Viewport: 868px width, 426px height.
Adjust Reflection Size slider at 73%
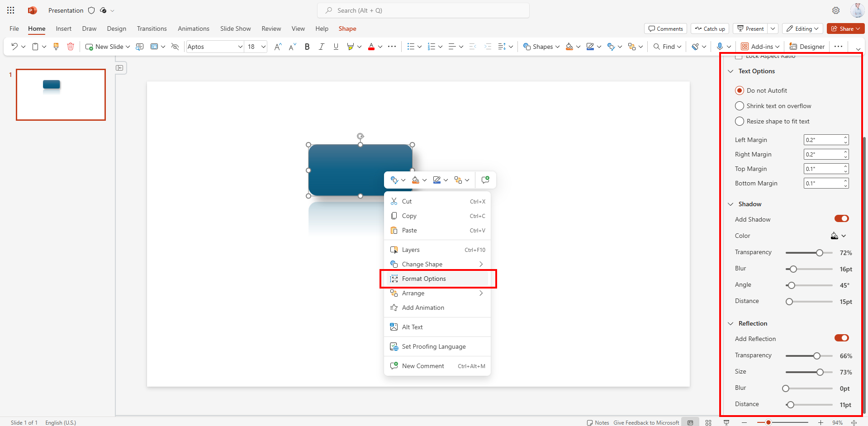pos(820,372)
